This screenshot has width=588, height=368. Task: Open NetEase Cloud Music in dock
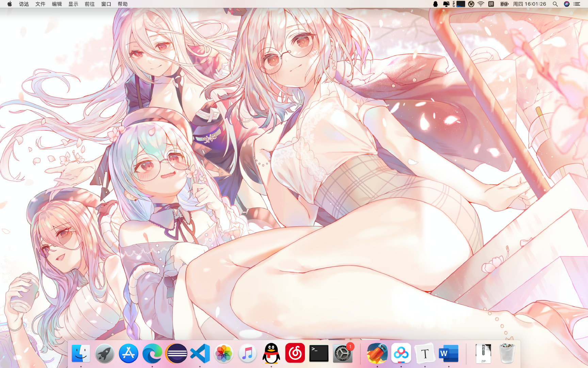(x=295, y=353)
